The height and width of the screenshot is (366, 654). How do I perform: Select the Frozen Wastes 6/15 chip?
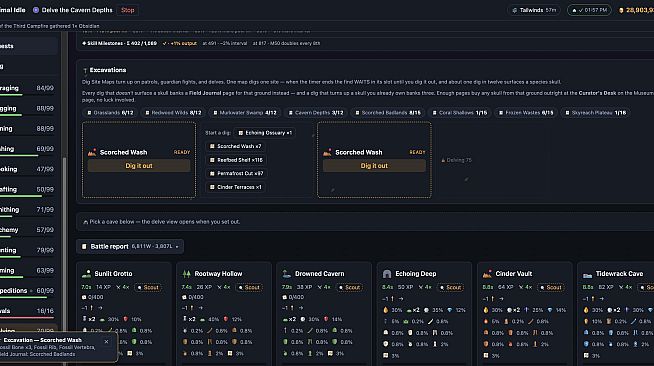(526, 113)
